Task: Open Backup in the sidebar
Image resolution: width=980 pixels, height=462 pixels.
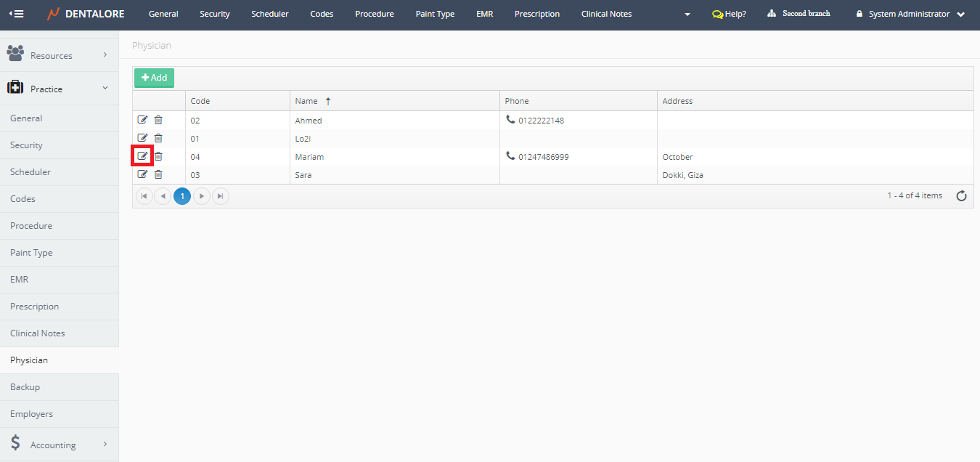Action: 25,387
